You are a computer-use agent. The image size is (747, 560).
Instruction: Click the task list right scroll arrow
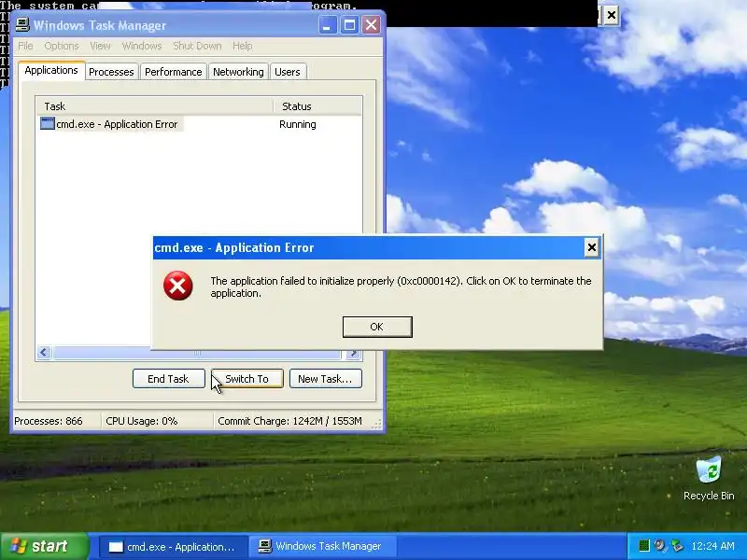[354, 353]
